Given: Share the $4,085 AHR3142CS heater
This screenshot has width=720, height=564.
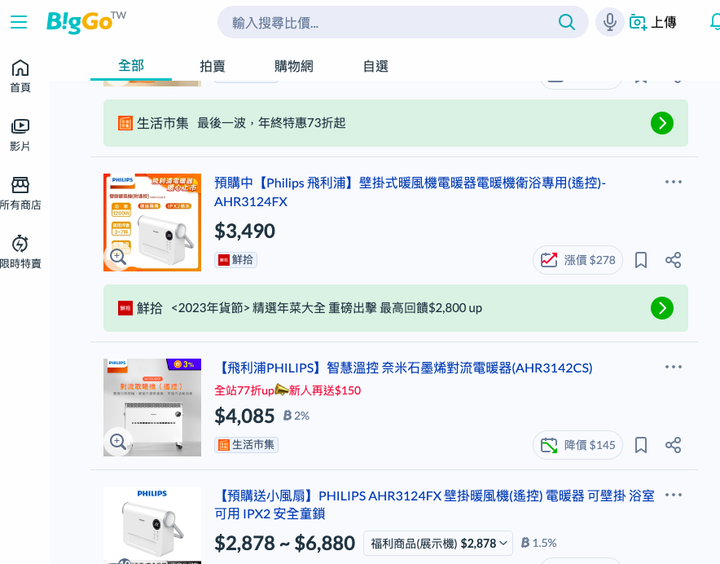Looking at the screenshot, I should point(673,445).
